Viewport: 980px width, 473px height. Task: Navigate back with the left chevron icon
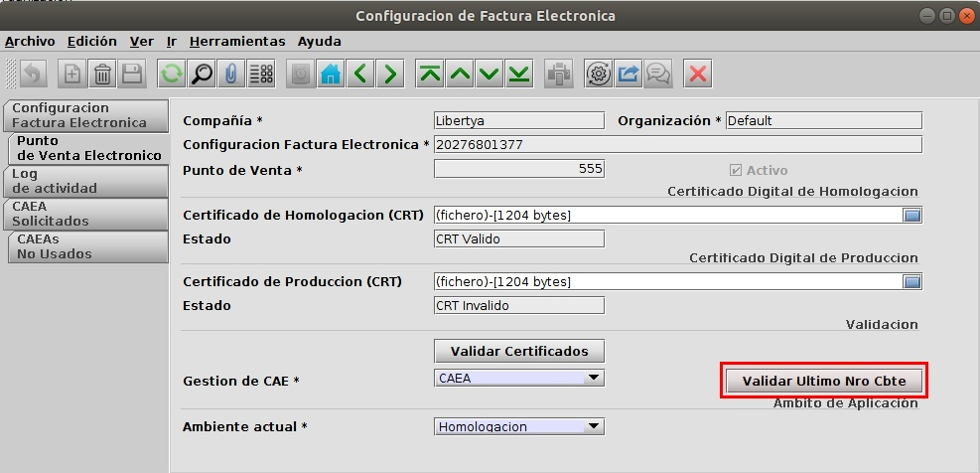pos(360,75)
